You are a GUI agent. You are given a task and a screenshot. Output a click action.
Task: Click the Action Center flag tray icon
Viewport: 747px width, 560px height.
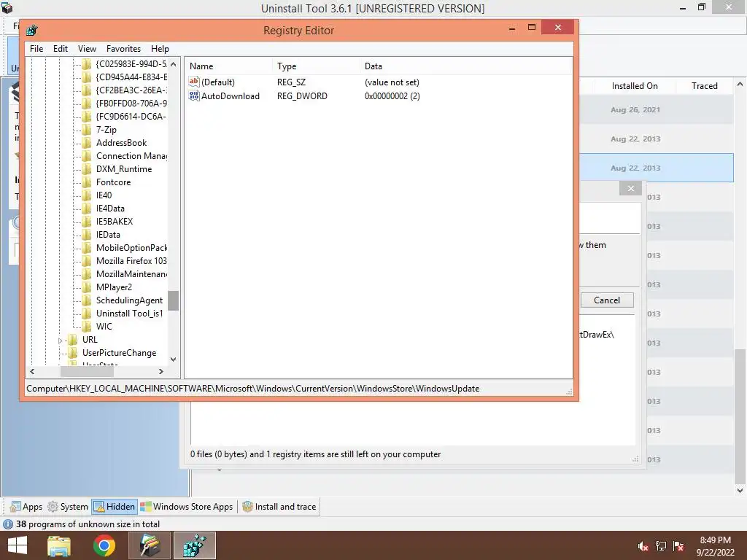click(678, 546)
